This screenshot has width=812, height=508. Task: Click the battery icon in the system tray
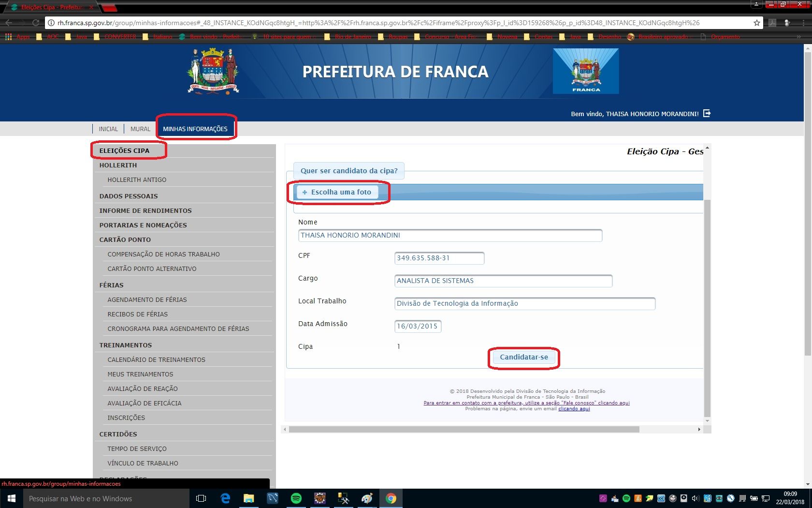coord(754,498)
